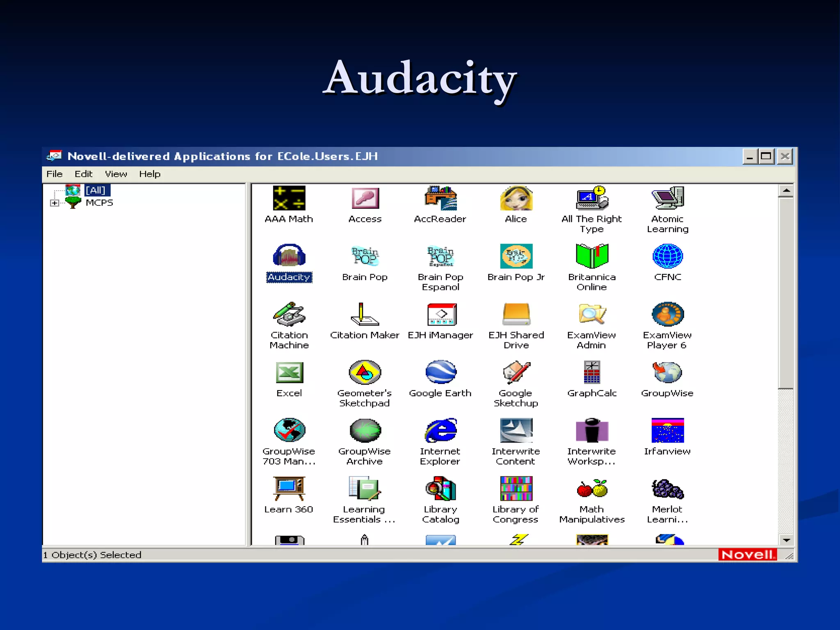
Task: Open the AAA Math application icon
Action: point(289,199)
